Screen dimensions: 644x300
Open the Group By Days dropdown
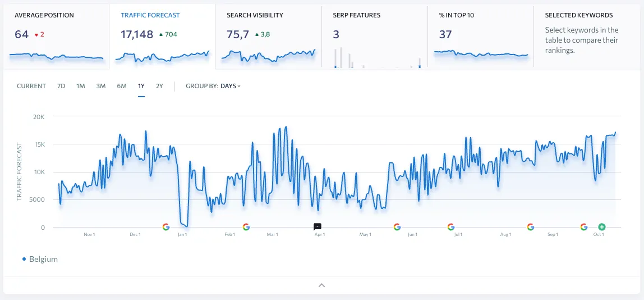click(x=213, y=86)
